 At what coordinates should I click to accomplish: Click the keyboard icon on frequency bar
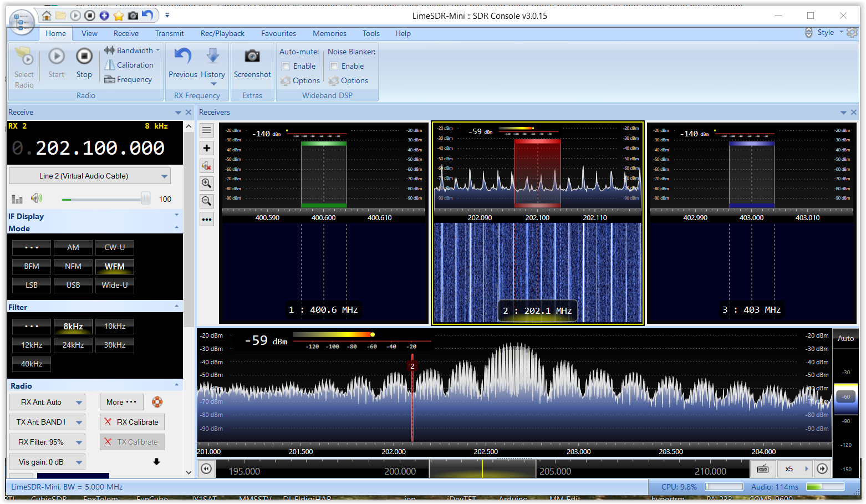763,469
